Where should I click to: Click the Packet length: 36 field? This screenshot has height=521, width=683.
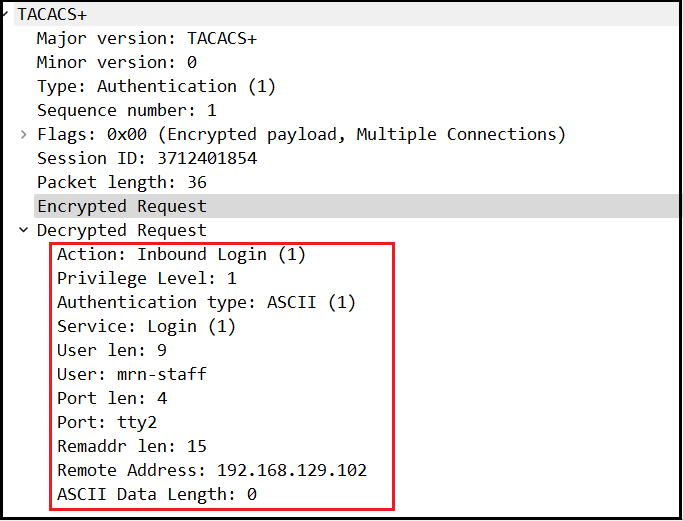121,182
